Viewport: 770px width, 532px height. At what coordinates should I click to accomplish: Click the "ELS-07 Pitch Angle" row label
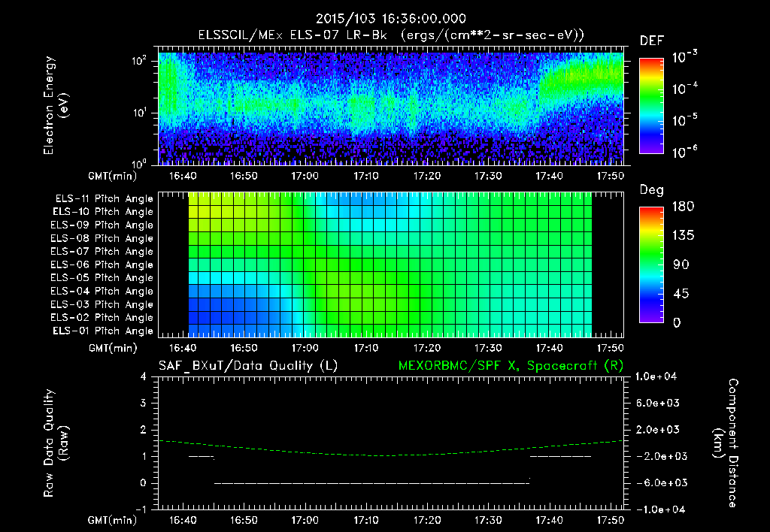(102, 252)
